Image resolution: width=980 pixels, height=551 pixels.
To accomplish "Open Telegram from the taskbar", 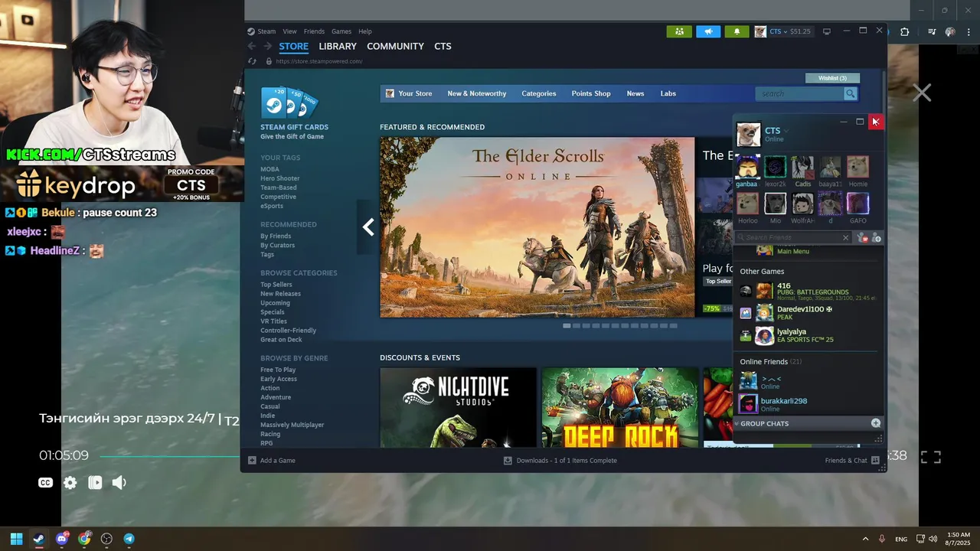I will (x=129, y=539).
